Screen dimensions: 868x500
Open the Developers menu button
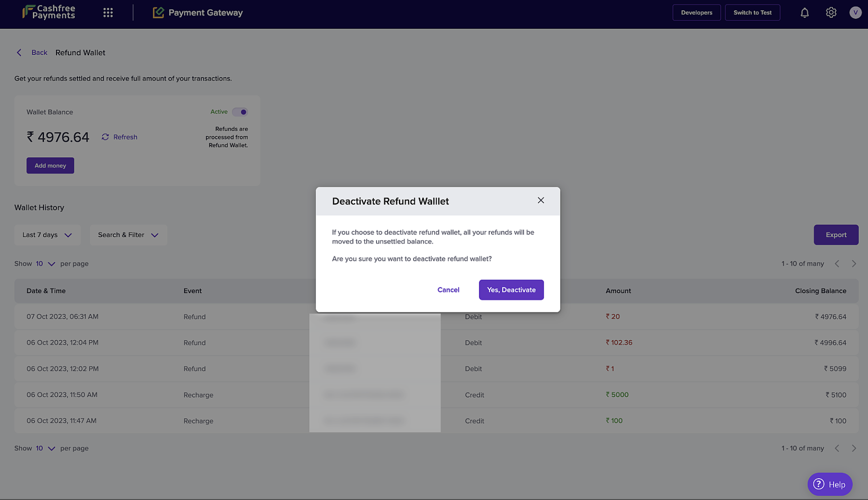tap(696, 12)
